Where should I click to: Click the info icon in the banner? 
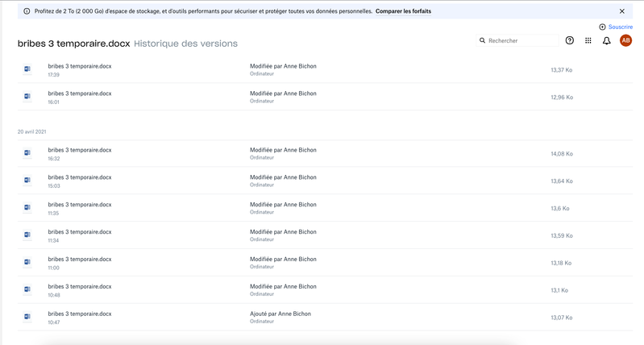(x=27, y=11)
